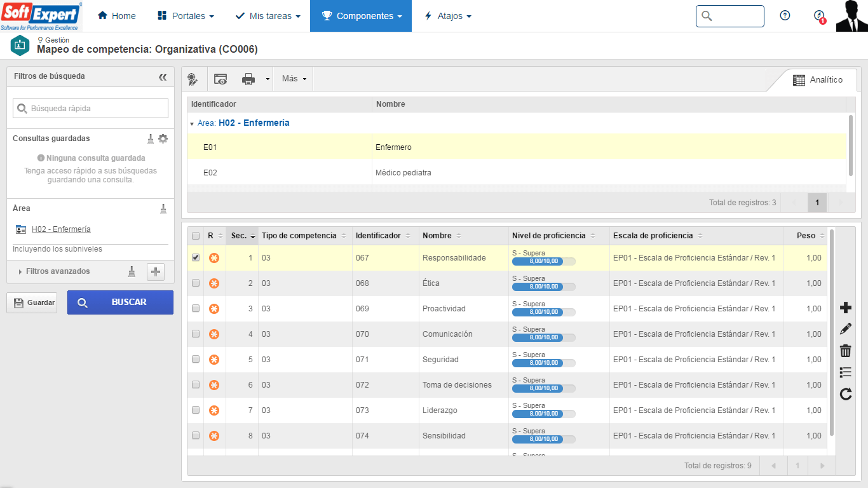Viewport: 868px width, 488px height.
Task: Click the refresh arrow icon beside table
Action: point(845,395)
